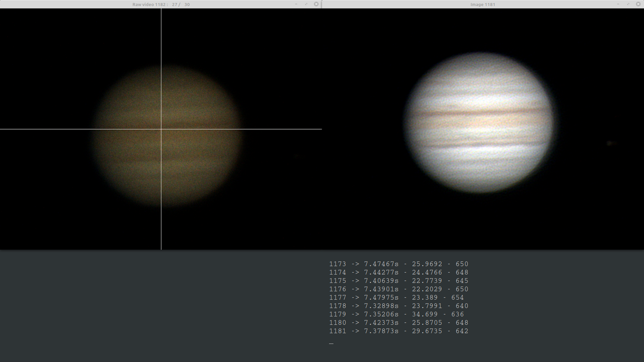Minimize the Raw video 1182 window
This screenshot has width=644, height=362.
(x=296, y=4)
